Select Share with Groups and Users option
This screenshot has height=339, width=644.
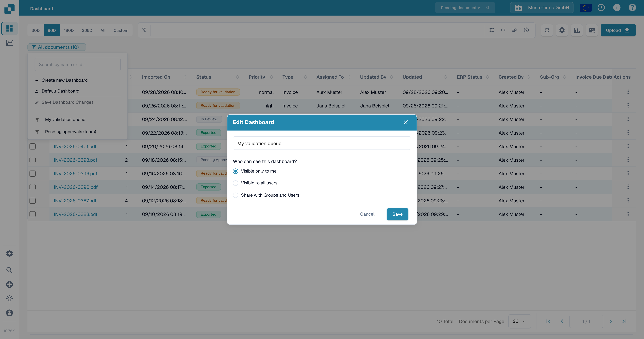236,195
